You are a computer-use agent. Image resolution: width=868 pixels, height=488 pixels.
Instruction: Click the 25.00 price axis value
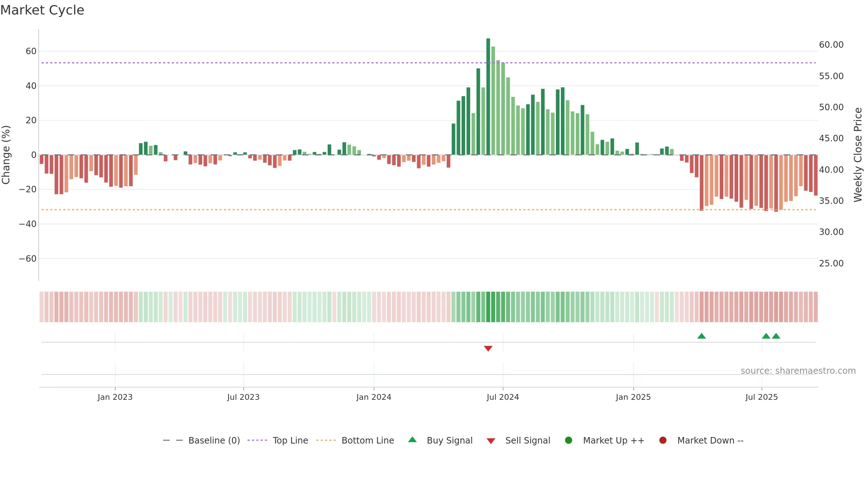point(831,263)
